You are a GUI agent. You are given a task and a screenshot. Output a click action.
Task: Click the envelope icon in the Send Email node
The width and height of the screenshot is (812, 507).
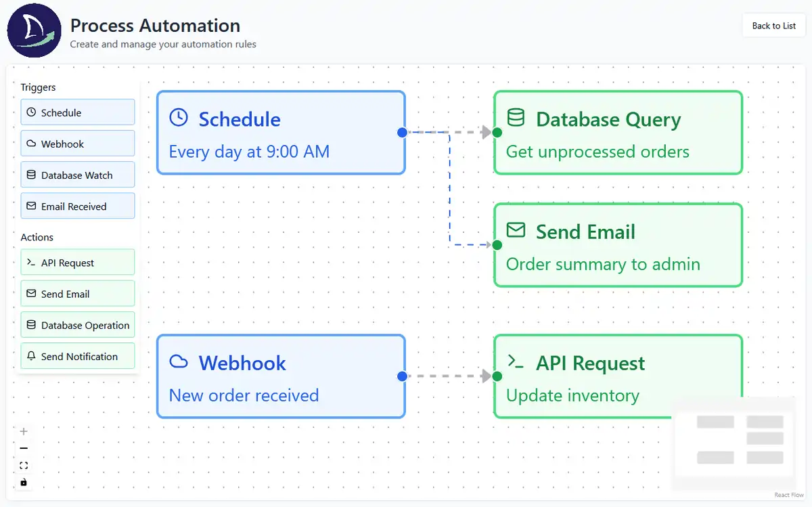[x=516, y=231]
